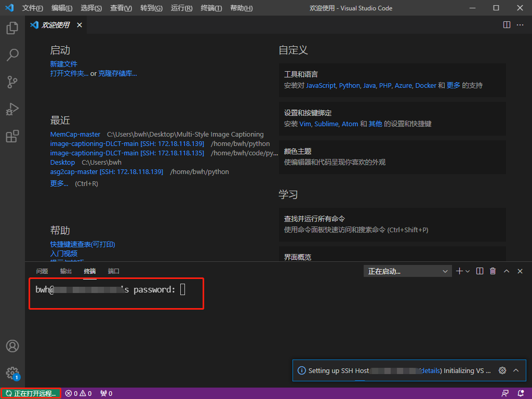Click the 新建文件 link
This screenshot has height=399, width=532.
pyautogui.click(x=64, y=64)
